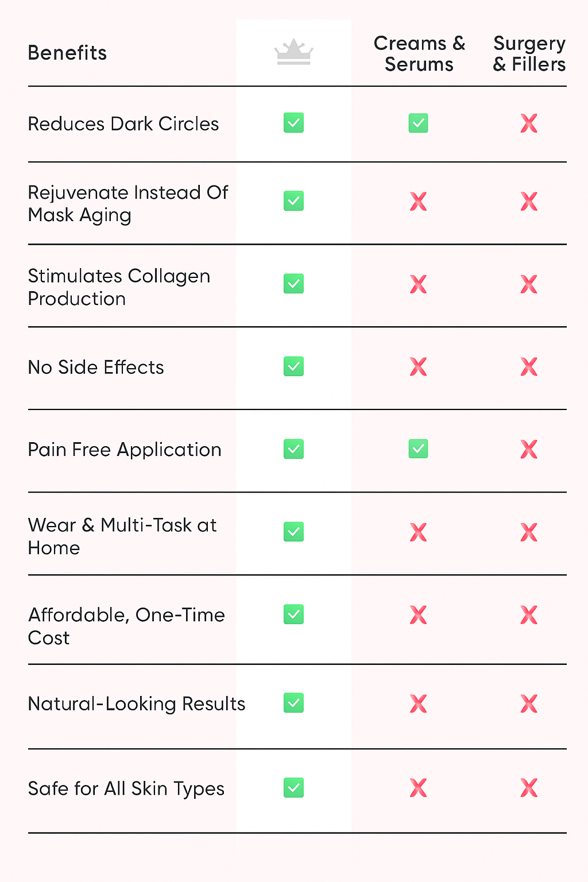Click the crown icon in header

pos(293,52)
